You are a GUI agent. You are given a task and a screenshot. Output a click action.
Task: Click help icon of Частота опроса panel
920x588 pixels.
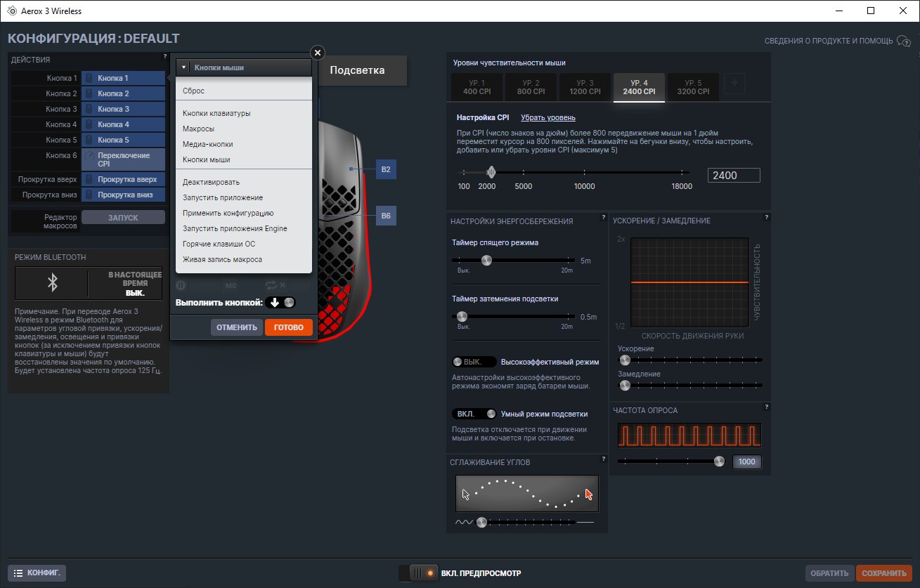[x=767, y=407]
